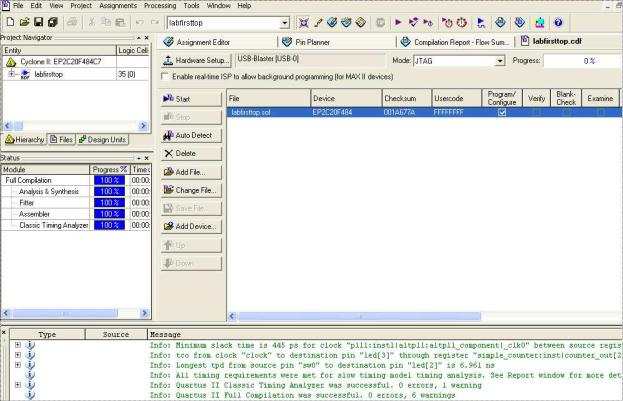Click the second red clock toolbar icon
This screenshot has height=401, width=623.
(x=462, y=23)
